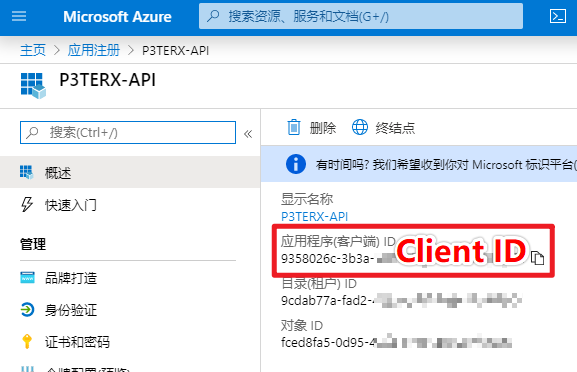Click the search magnifier icon in top bar
Image resolution: width=577 pixels, height=372 pixels.
point(213,16)
